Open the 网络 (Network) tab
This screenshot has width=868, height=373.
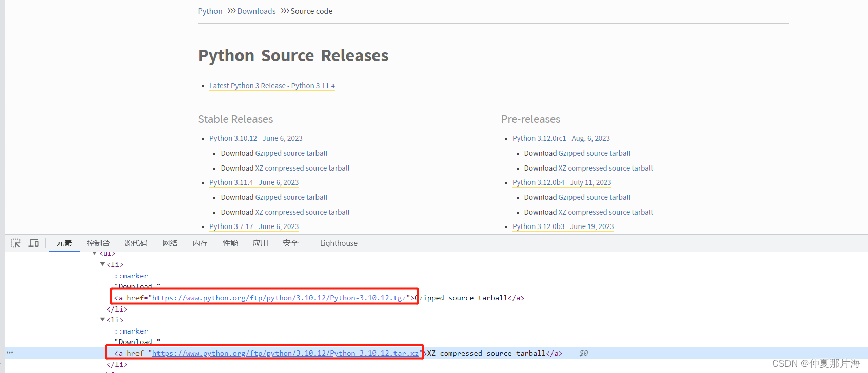pos(170,243)
